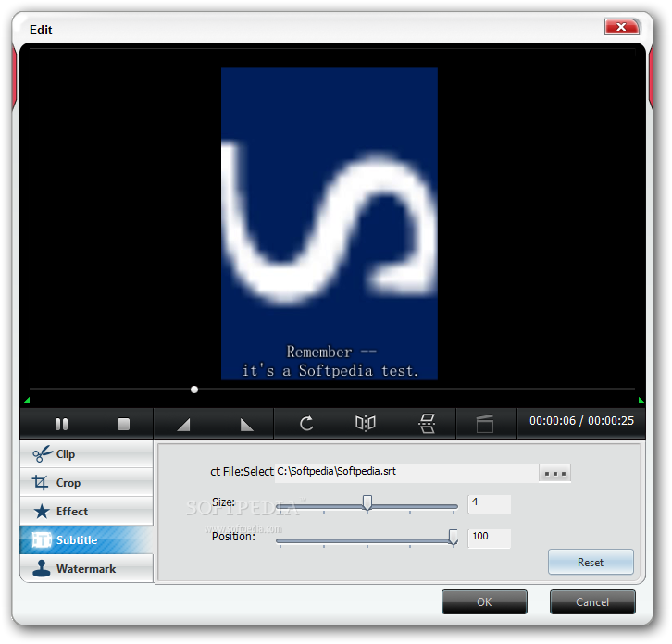Set the clip start point marker icon

183,424
